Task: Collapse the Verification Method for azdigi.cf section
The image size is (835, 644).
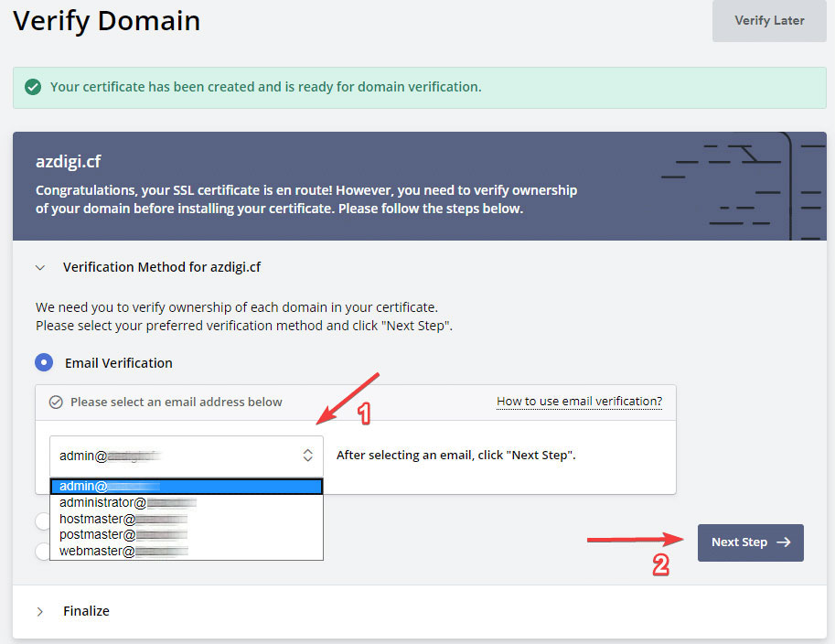Action: click(x=40, y=267)
